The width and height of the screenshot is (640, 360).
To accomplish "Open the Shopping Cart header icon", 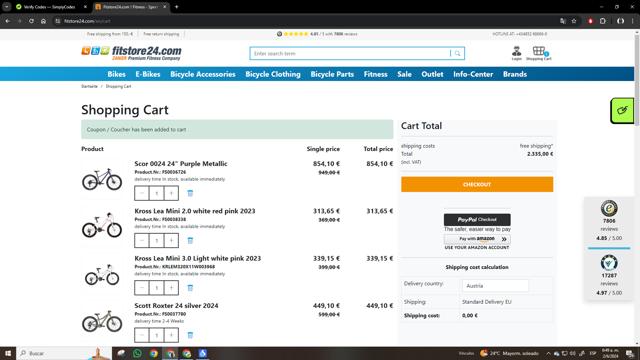I will 539,53.
